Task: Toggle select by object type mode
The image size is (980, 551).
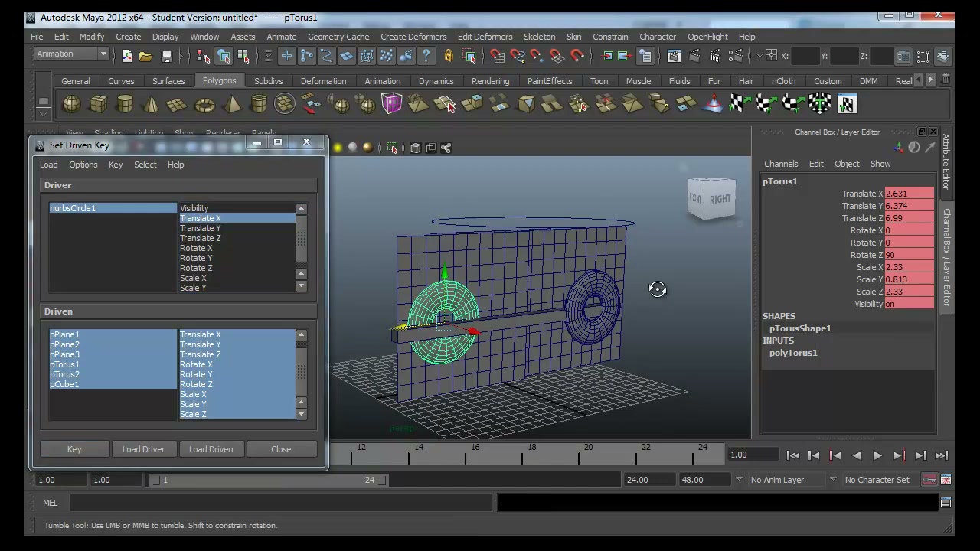Action: click(224, 56)
